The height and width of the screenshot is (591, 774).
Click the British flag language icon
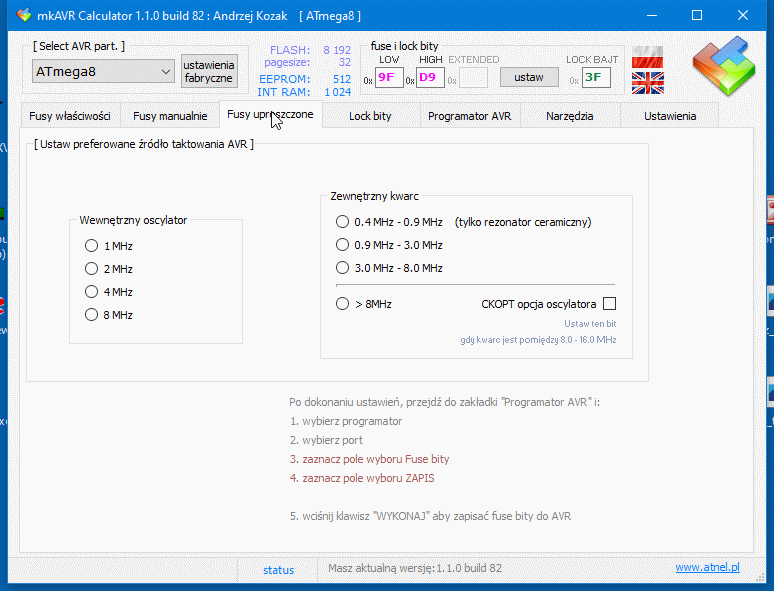point(648,81)
